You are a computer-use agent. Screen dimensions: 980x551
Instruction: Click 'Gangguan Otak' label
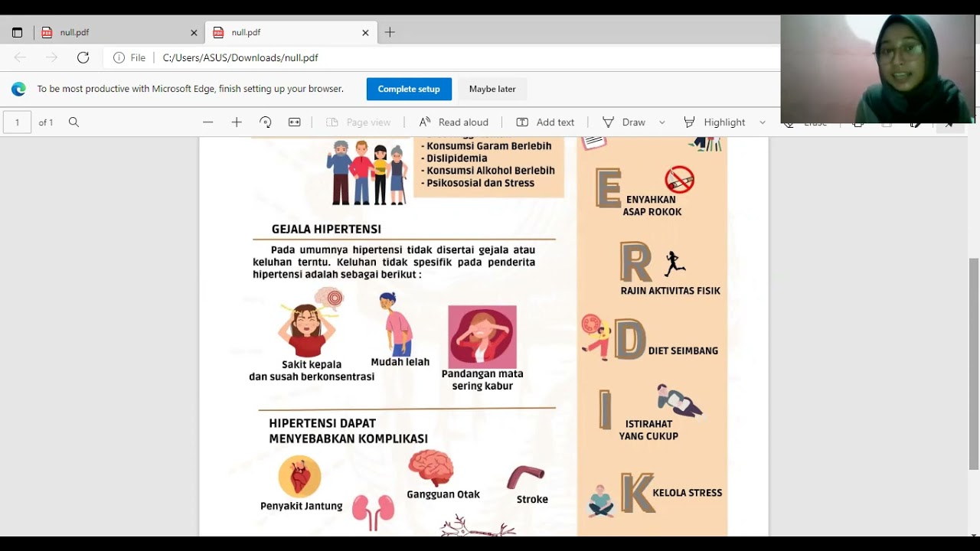443,494
